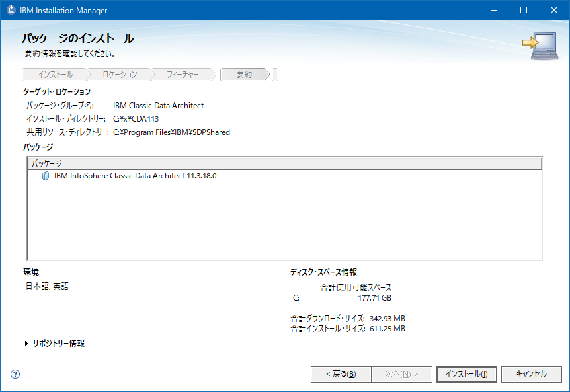Click the パッケージ・グループ名 label

click(60, 106)
